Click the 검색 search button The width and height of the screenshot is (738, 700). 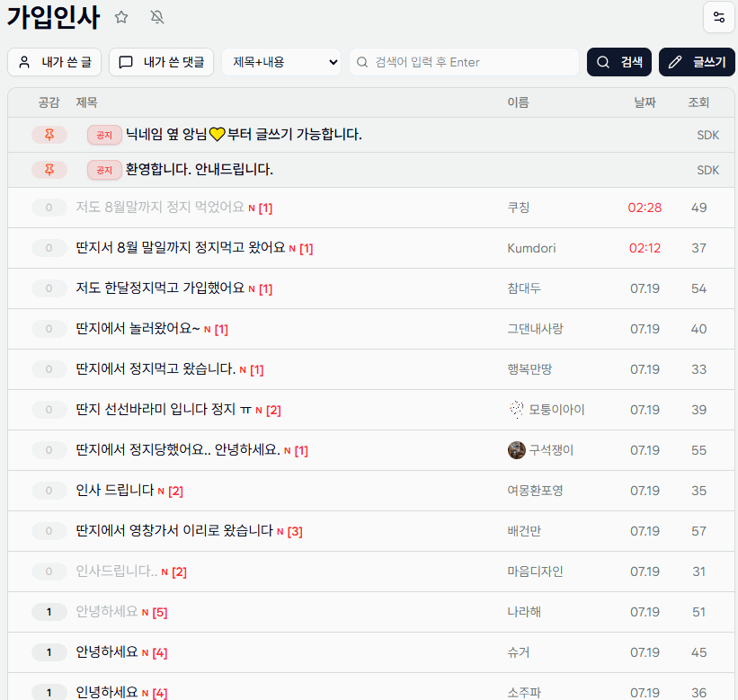coord(619,62)
